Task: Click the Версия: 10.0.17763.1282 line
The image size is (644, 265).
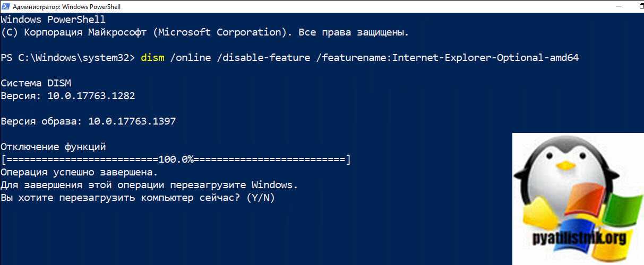Action: pos(68,96)
